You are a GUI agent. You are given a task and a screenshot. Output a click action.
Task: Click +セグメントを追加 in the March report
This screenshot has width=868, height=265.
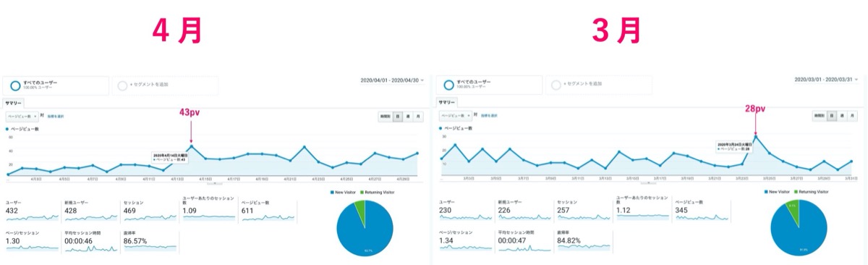[598, 84]
